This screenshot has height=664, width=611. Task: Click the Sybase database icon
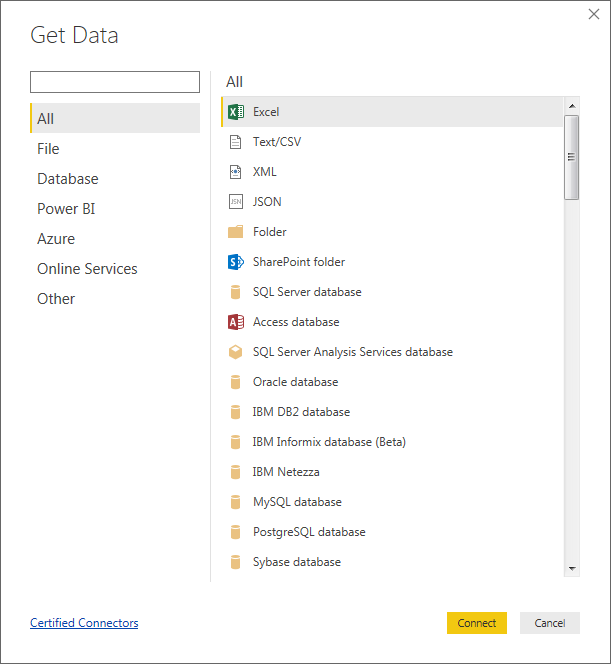(235, 562)
